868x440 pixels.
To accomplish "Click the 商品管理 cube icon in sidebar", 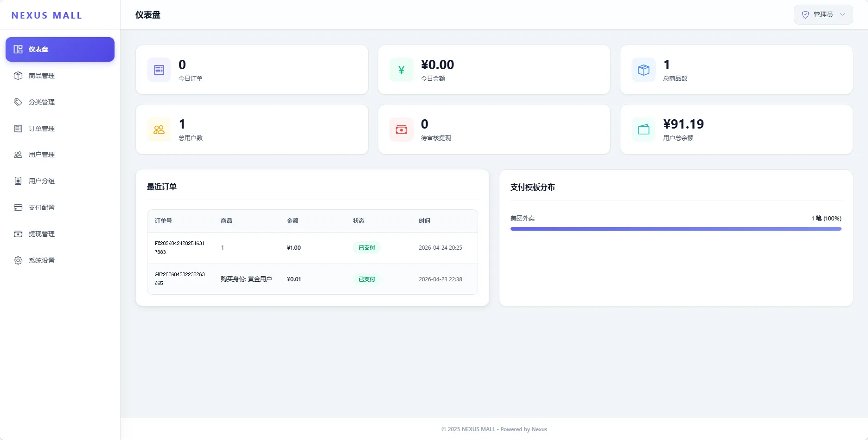I will pos(18,76).
